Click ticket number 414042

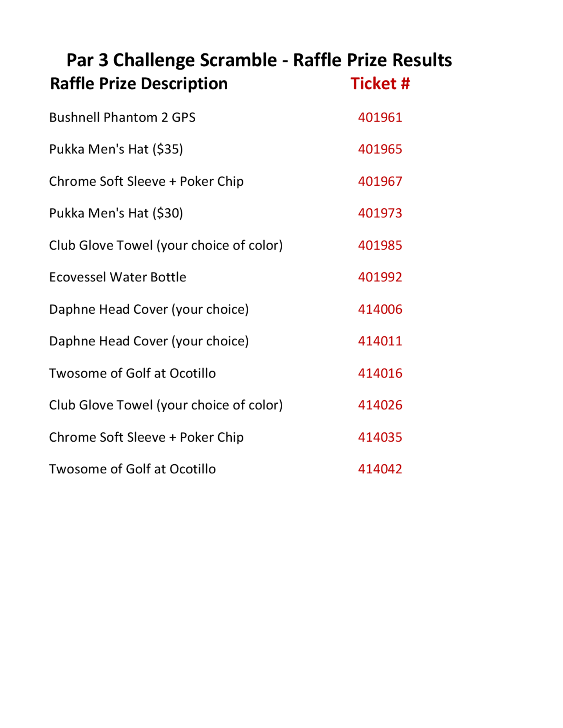point(380,469)
